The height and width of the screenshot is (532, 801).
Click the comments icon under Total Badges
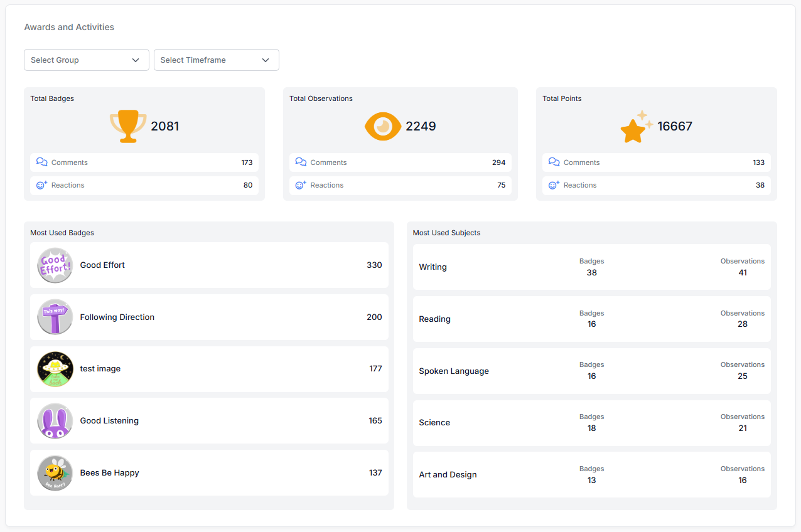[x=42, y=162]
